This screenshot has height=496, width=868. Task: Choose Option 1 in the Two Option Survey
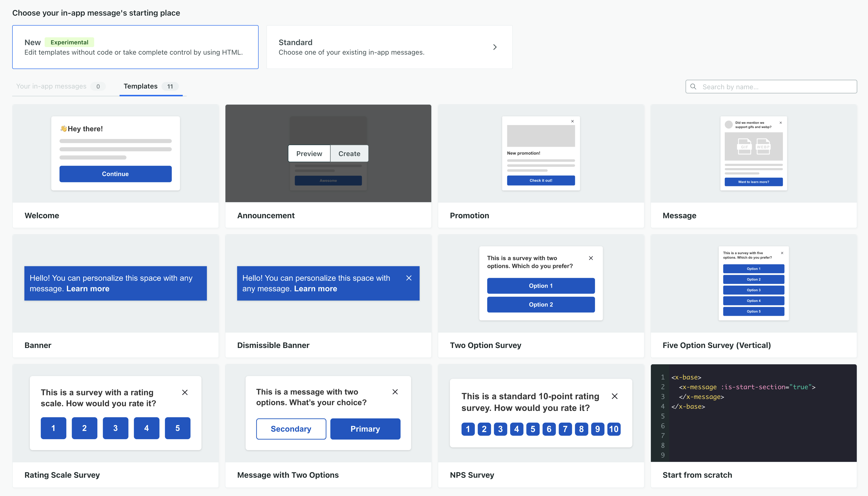(541, 286)
